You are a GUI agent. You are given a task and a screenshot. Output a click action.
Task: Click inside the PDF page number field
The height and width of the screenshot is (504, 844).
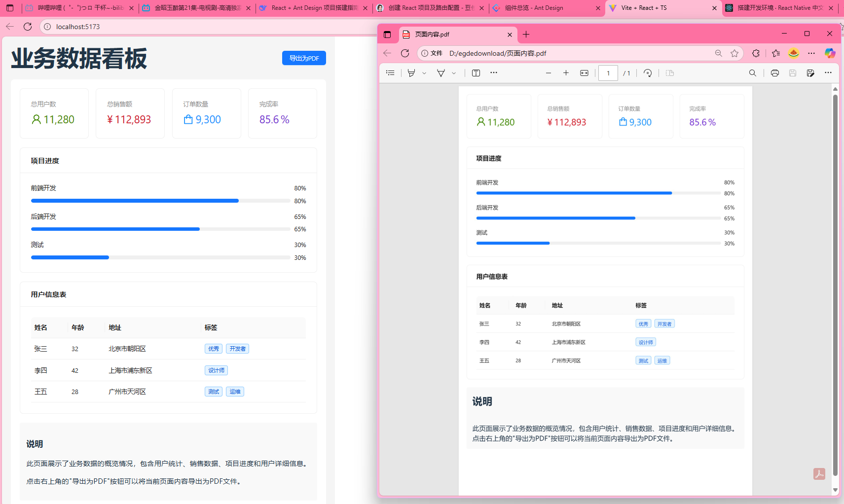coord(608,73)
